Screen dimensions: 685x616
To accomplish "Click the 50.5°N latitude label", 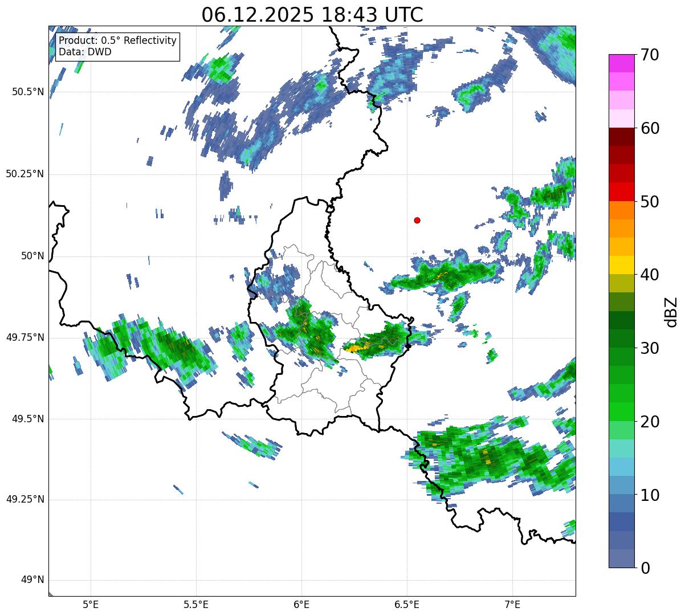I will [28, 92].
